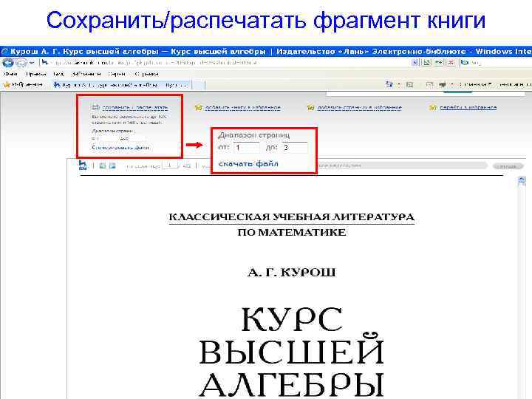
Task: Click the browser address bar URL
Action: pos(156,63)
